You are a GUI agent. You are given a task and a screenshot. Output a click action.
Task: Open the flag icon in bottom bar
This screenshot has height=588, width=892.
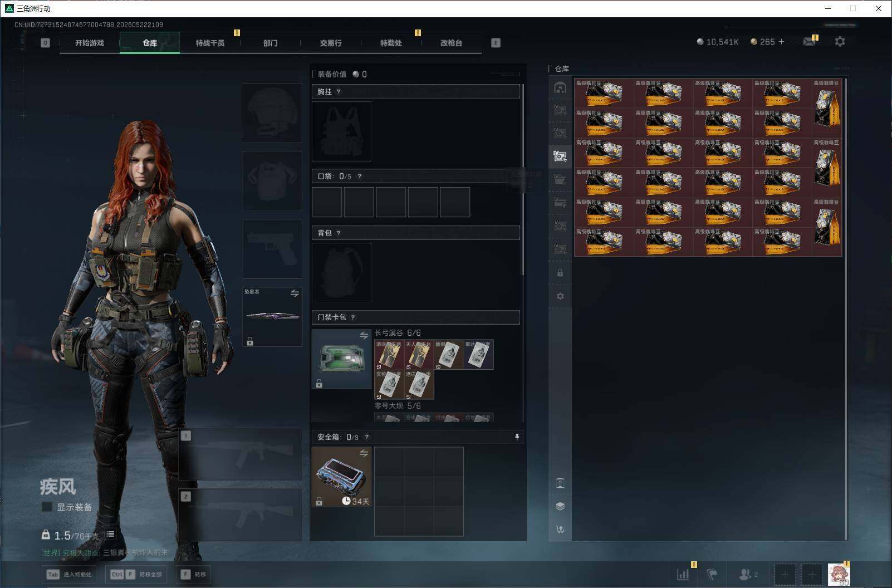tap(712, 574)
